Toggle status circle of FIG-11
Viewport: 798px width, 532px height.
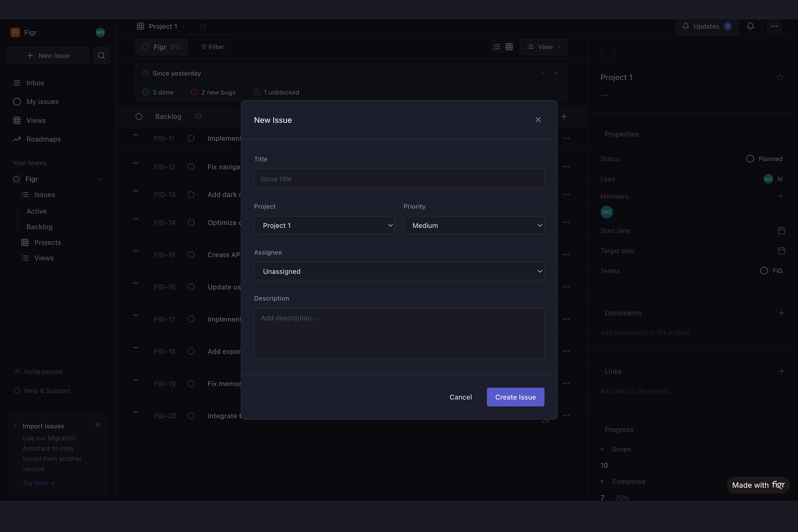pyautogui.click(x=191, y=138)
